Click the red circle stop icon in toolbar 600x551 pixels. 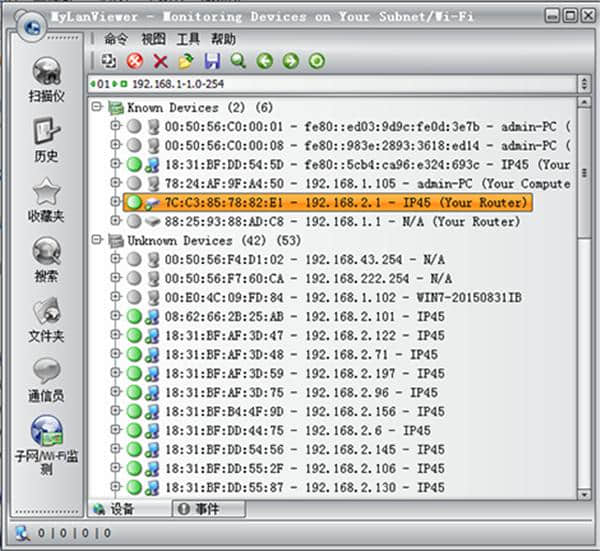point(135,61)
